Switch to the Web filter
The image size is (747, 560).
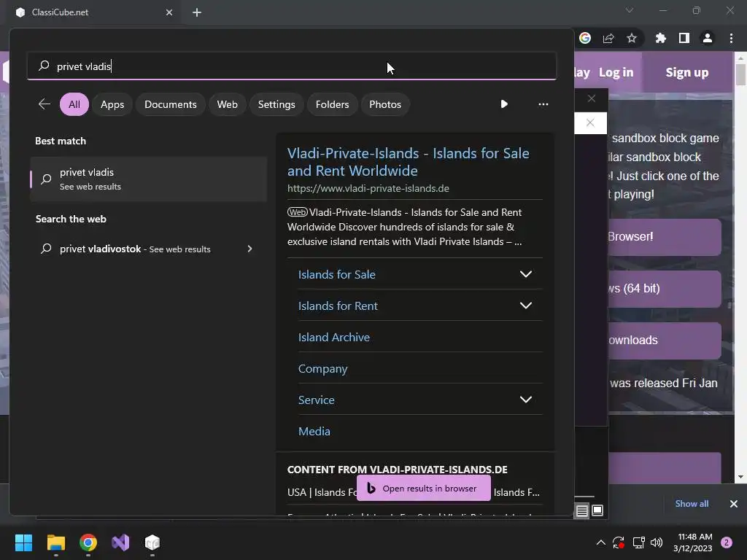click(x=228, y=104)
